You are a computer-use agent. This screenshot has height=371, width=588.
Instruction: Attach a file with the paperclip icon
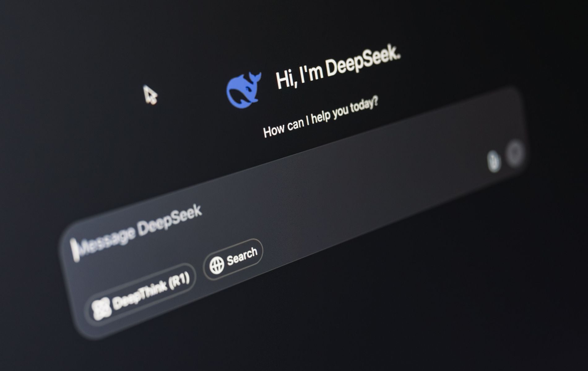(494, 161)
